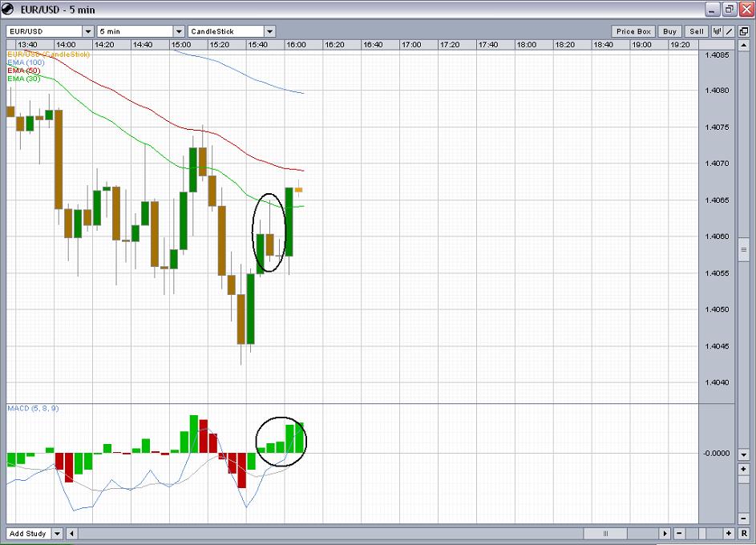The image size is (756, 545).
Task: Expand the Add Study dropdown arrow
Action: click(57, 533)
